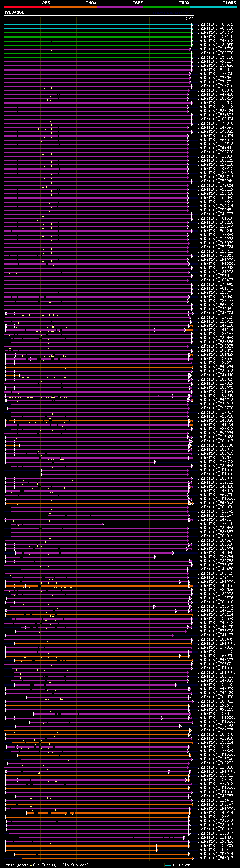Open the UniRef100_C4JFG7 hit label
The height and width of the screenshot is (868, 240).
pyautogui.click(x=215, y=214)
